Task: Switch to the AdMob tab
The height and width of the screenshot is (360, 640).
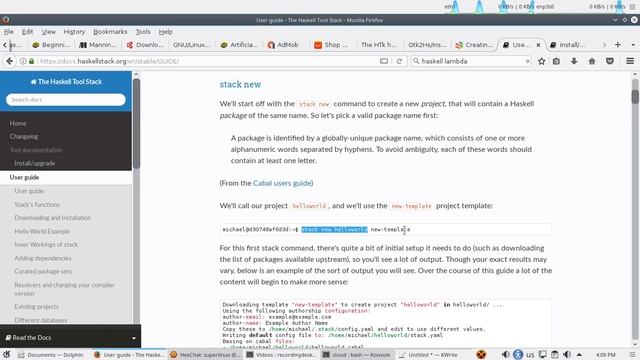Action: (283, 45)
